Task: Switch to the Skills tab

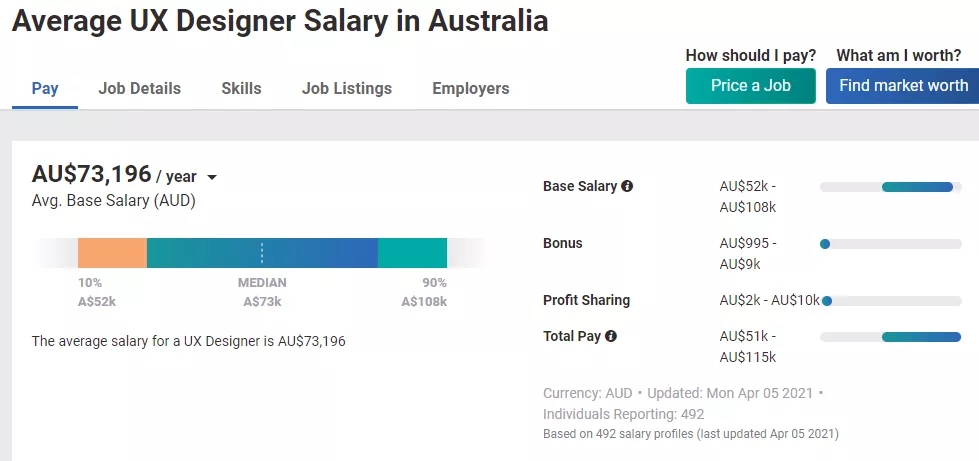Action: [x=241, y=88]
